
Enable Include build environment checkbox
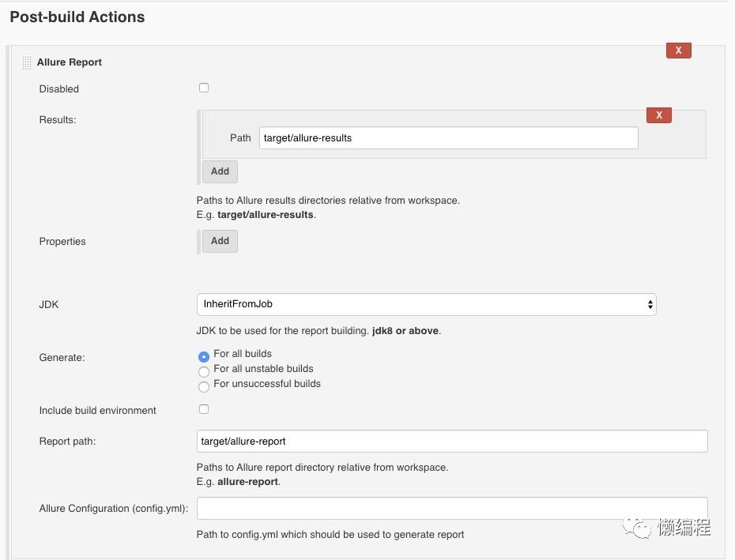(x=204, y=409)
